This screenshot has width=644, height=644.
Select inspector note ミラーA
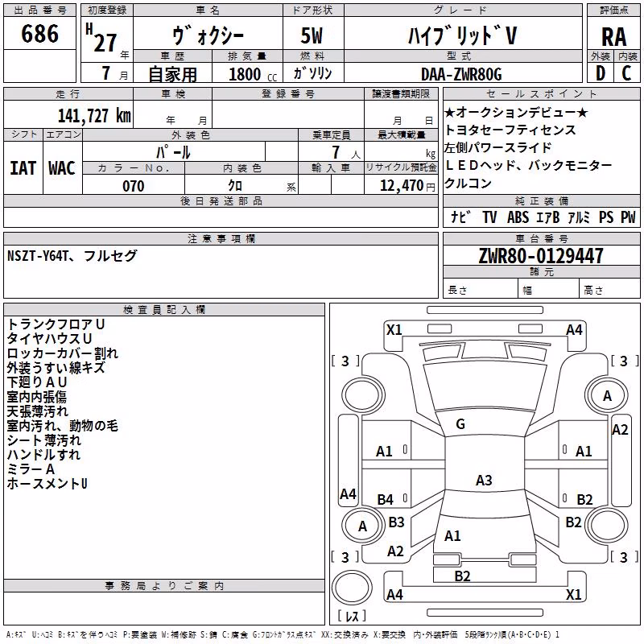31,469
